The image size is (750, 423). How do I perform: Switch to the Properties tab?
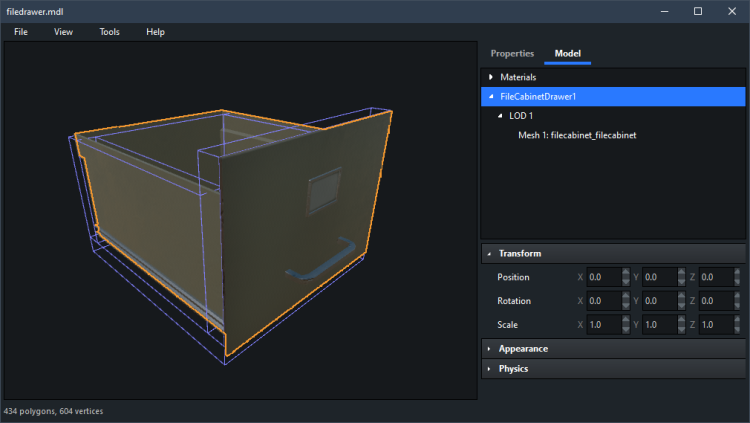click(x=512, y=53)
